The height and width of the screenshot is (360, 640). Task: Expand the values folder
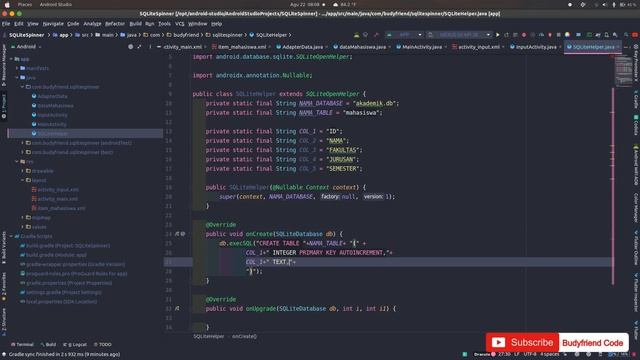22,227
